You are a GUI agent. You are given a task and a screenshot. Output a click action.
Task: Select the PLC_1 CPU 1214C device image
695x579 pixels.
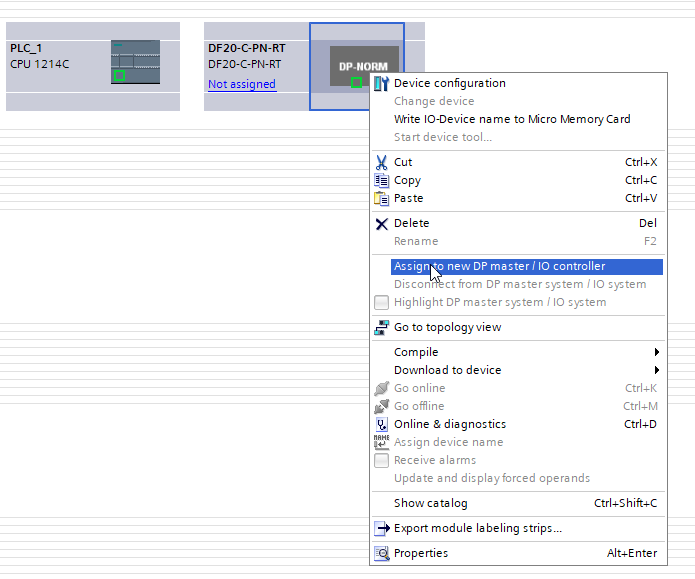click(135, 62)
